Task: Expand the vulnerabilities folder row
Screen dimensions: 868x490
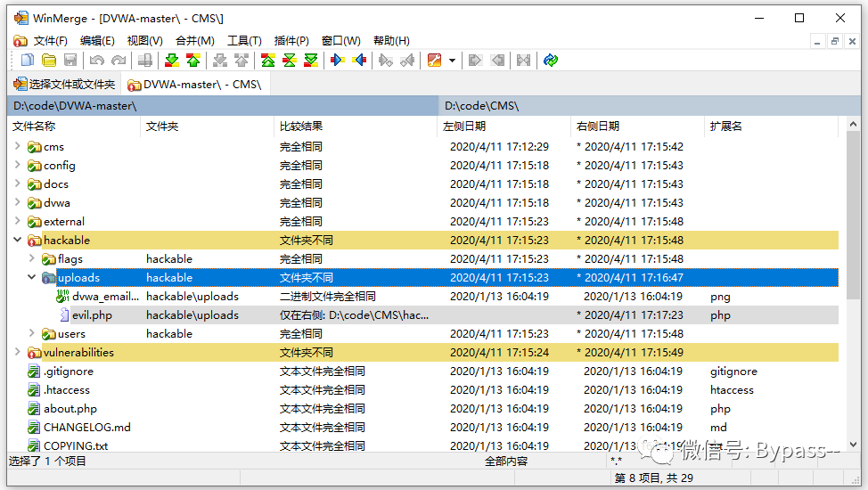Action: pos(17,352)
